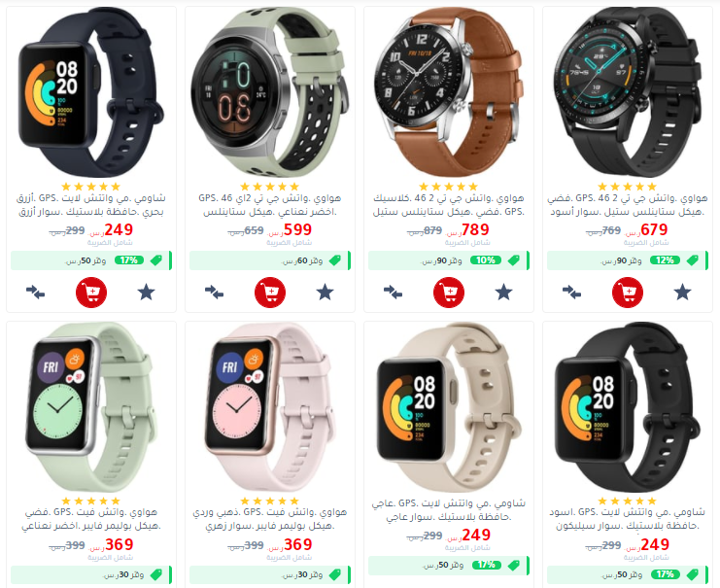The width and height of the screenshot is (720, 588).
Task: Click the five-star rating of the black Huawei GT 2
Action: [x=628, y=187]
